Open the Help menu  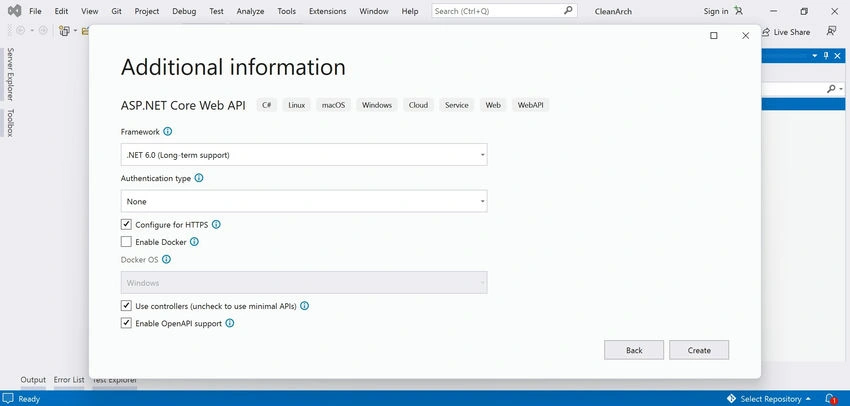(x=410, y=11)
